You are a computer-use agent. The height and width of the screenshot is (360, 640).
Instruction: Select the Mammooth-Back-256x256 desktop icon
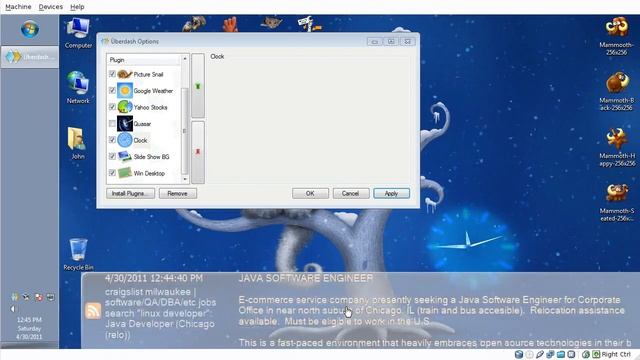pyautogui.click(x=616, y=91)
